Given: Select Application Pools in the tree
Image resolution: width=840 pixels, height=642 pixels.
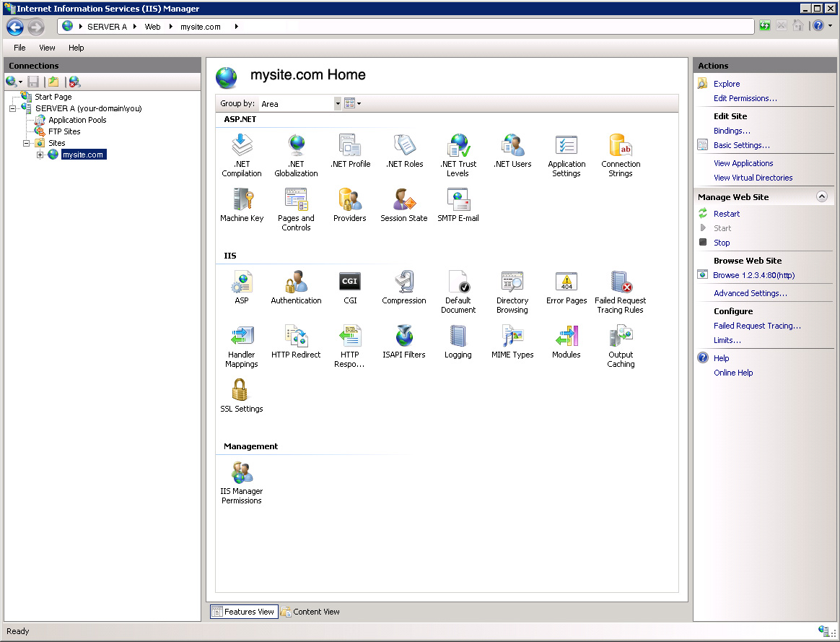Looking at the screenshot, I should [x=77, y=120].
